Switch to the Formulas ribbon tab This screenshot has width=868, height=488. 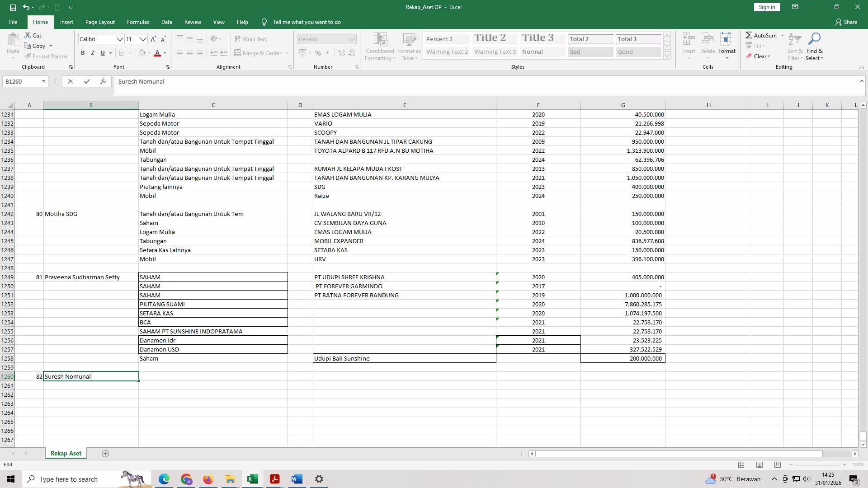[x=138, y=22]
